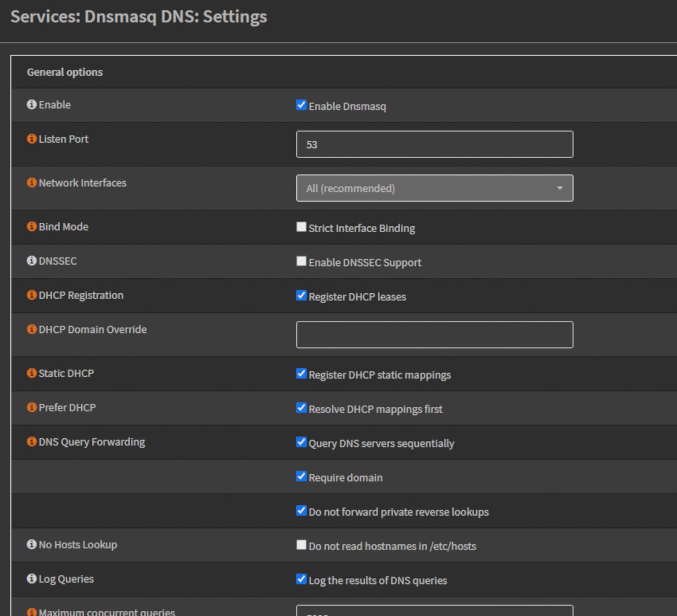677x616 pixels.
Task: Click Maximum concurrent queries info icon
Action: point(31,612)
